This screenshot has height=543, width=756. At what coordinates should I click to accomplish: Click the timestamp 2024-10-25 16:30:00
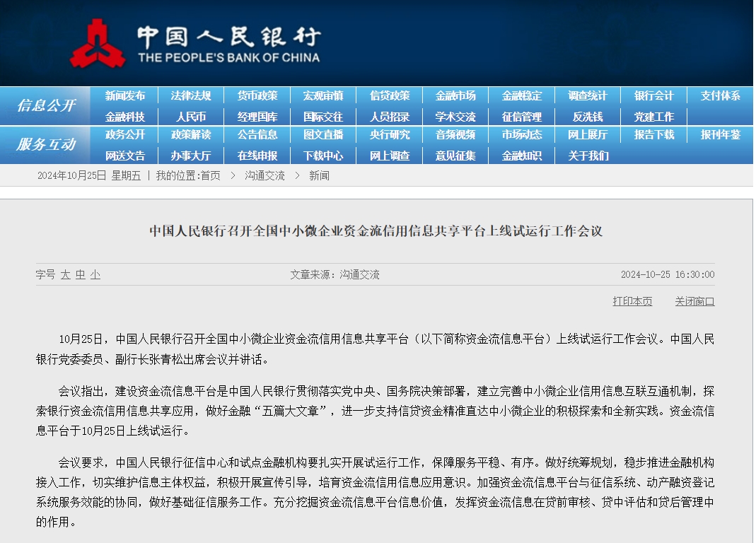668,274
